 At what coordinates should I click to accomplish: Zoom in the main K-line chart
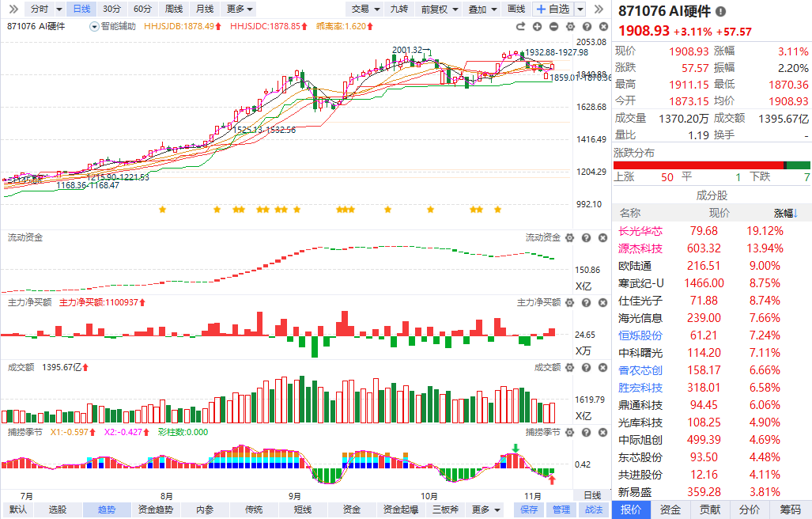(x=538, y=26)
